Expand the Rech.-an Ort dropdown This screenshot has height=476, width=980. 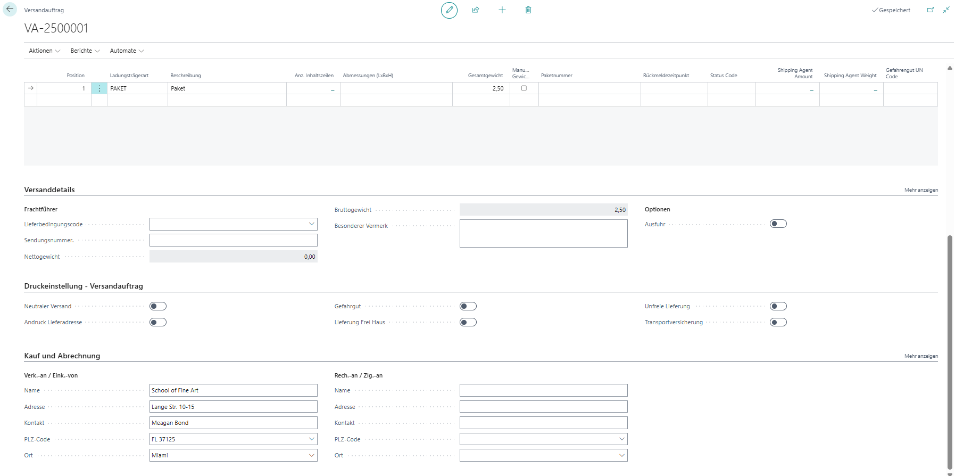point(621,455)
